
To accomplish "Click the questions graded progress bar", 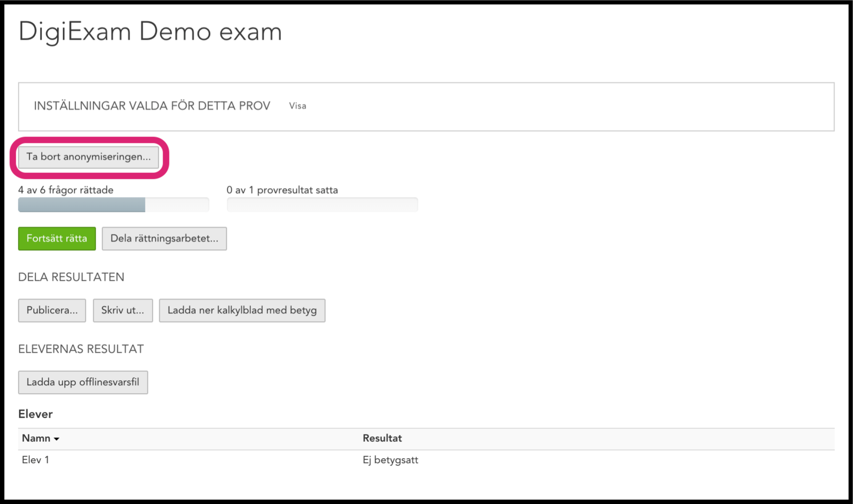I will tap(114, 205).
